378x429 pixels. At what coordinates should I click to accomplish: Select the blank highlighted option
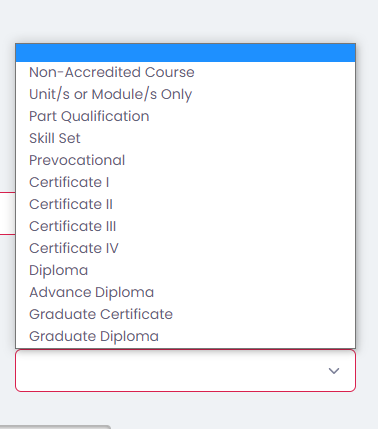(185, 53)
